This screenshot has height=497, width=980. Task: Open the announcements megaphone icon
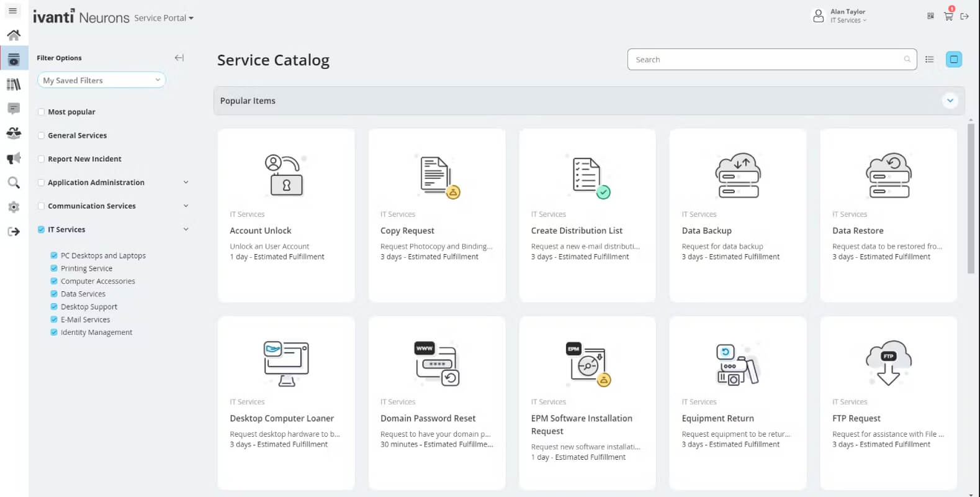pos(14,158)
